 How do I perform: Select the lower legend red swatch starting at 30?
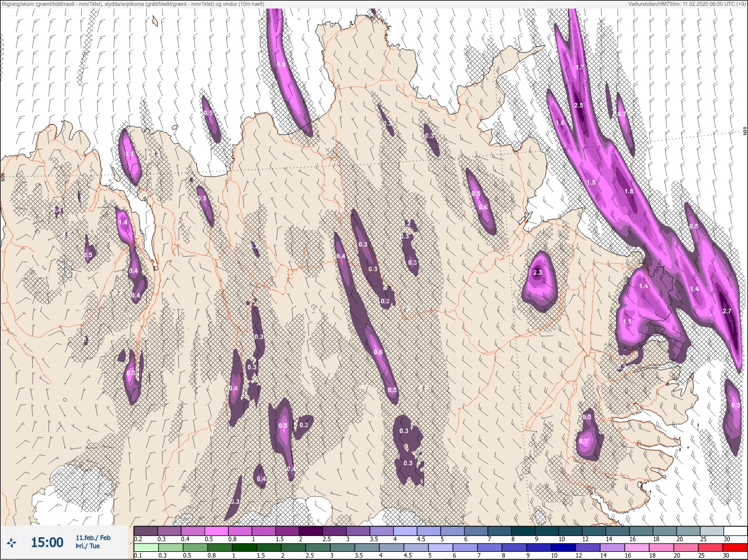(735, 548)
